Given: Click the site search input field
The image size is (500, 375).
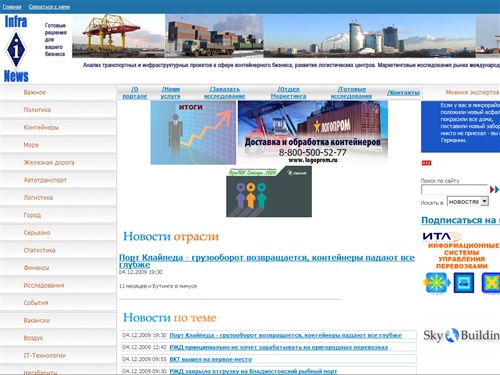Looking at the screenshot, I should tap(454, 189).
